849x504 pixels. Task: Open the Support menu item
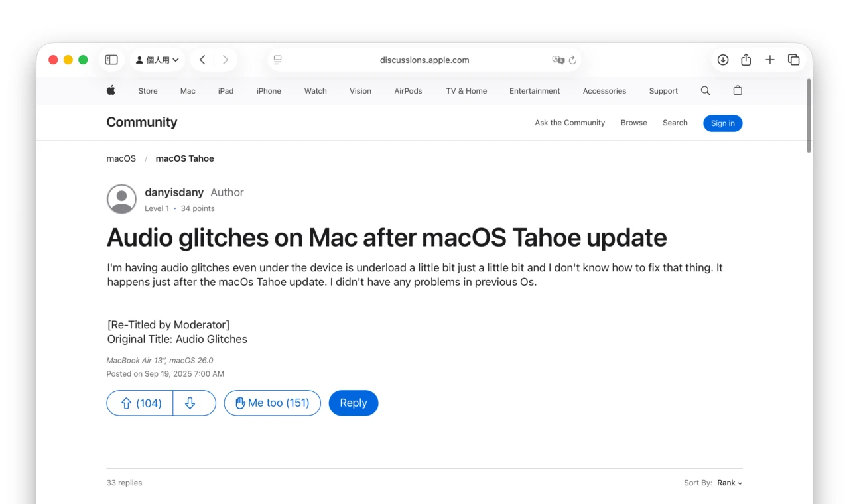click(x=663, y=90)
